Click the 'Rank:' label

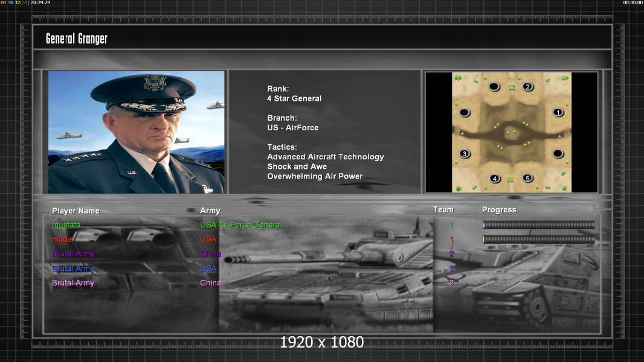pos(278,89)
